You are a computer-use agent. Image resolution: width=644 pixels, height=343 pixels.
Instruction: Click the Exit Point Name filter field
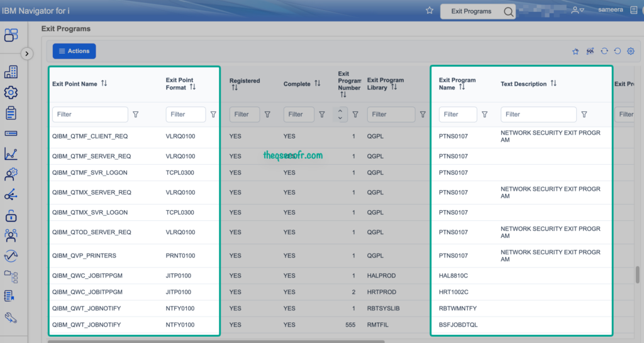point(90,114)
